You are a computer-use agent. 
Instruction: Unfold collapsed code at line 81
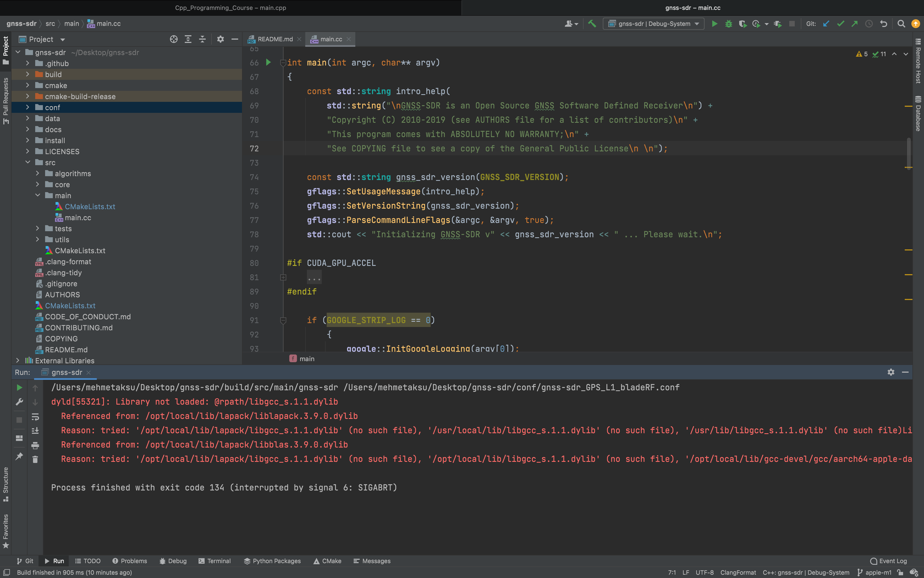283,277
